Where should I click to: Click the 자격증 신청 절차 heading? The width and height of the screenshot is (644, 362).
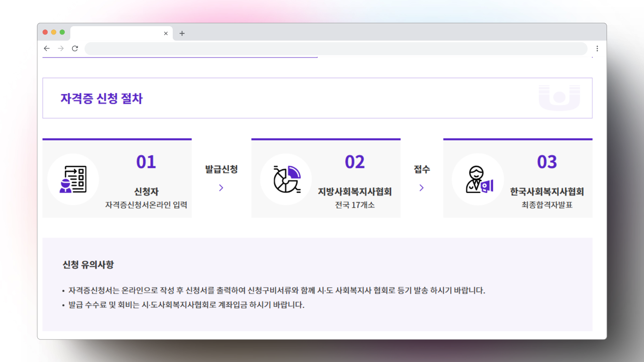pyautogui.click(x=102, y=99)
